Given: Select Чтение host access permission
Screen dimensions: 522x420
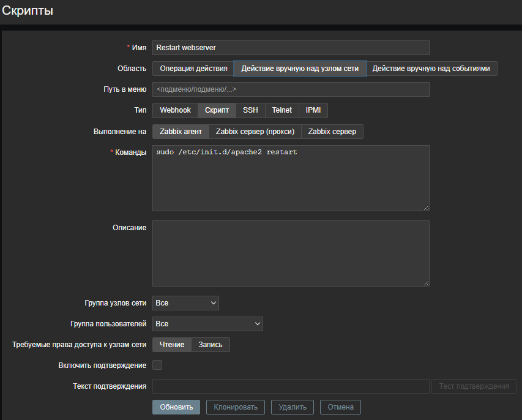Looking at the screenshot, I should (172, 345).
